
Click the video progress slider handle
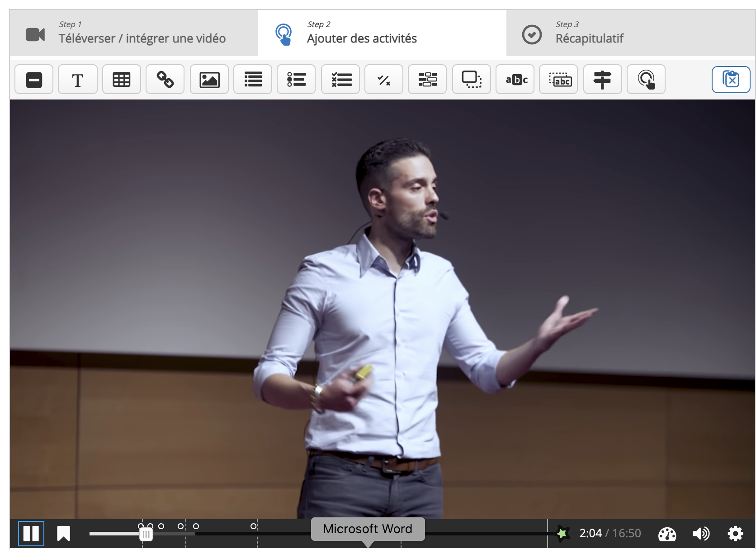[x=146, y=534]
